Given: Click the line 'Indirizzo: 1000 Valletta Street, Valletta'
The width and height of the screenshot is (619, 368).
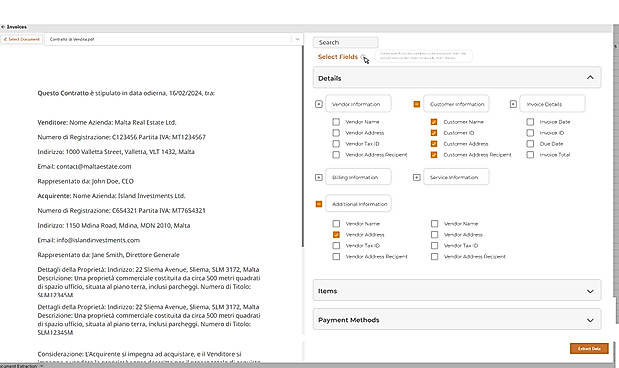Looking at the screenshot, I should (x=116, y=152).
